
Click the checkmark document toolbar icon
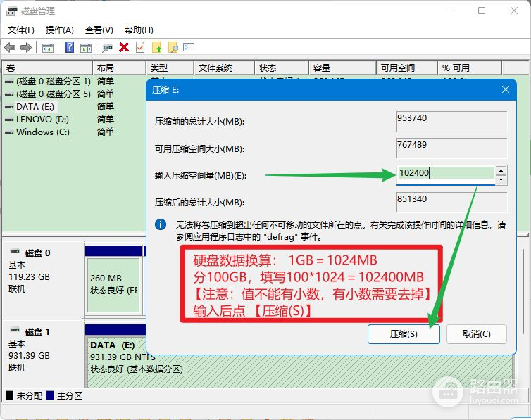[x=140, y=48]
